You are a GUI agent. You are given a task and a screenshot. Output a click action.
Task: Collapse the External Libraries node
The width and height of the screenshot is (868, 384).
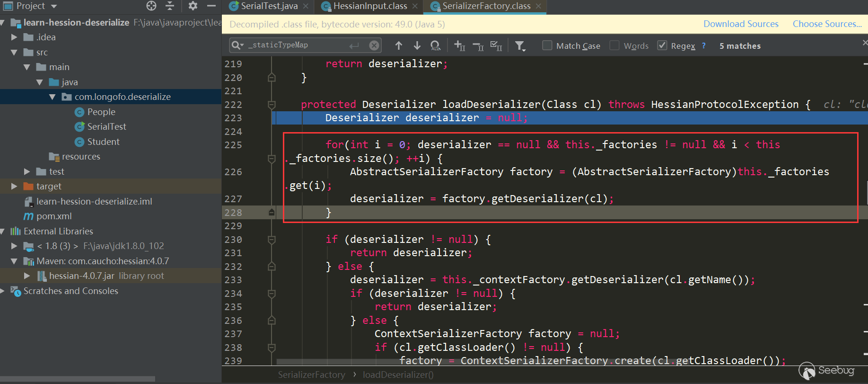tap(3, 231)
